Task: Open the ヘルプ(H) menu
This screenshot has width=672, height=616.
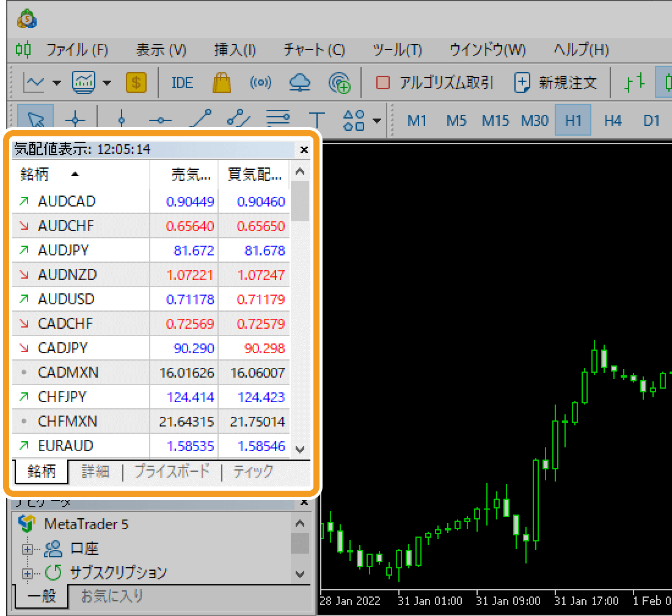Action: point(581,50)
